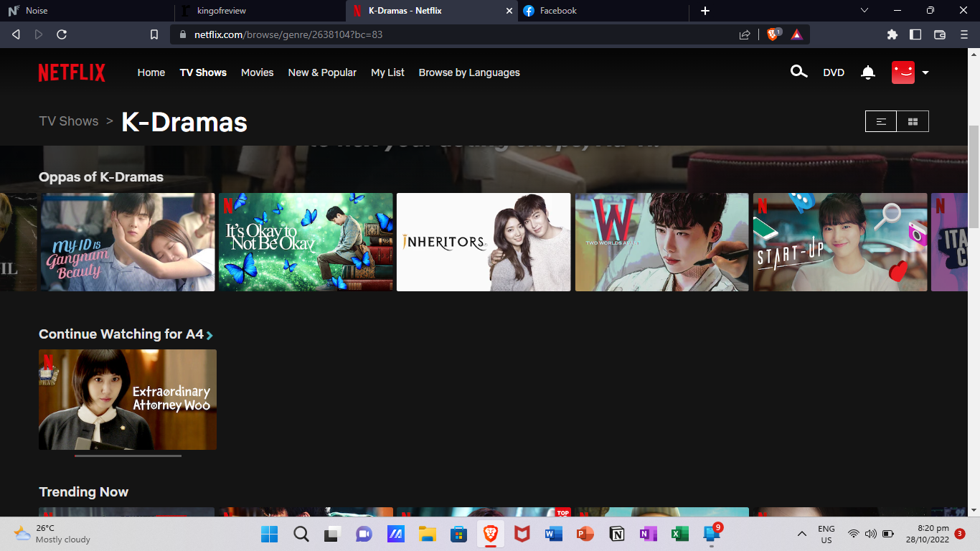
Task: Open the Brave Wallet icon
Action: pyautogui.click(x=940, y=34)
